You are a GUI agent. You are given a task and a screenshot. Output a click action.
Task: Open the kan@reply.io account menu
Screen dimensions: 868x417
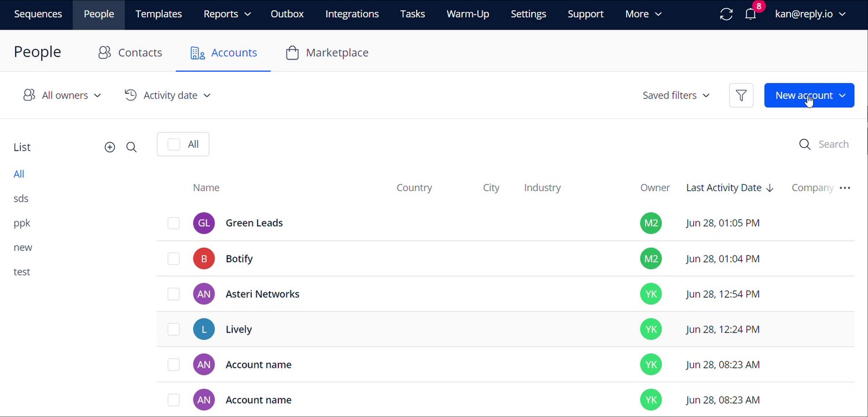[x=810, y=14]
